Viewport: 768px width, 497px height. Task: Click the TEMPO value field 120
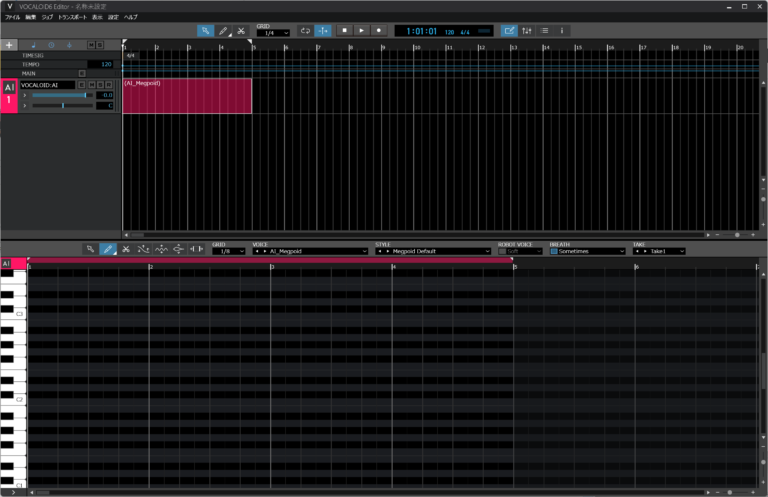click(x=104, y=64)
